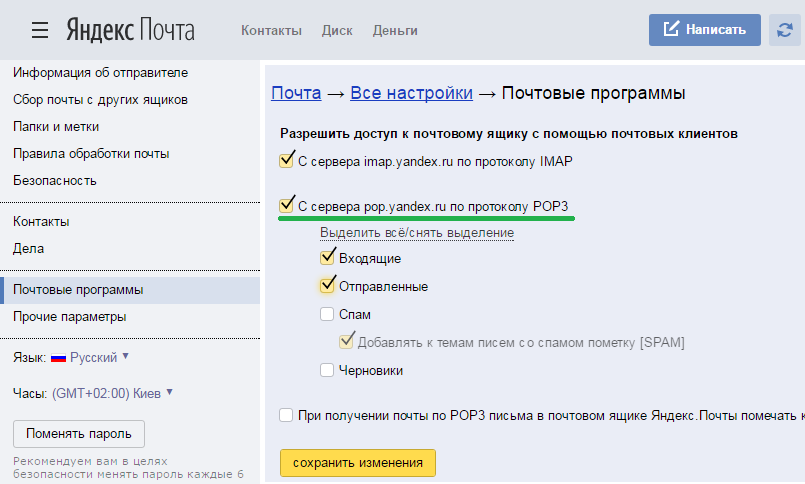Click the Разрешить доступ к почтовому ящику heading
This screenshot has height=484, width=805.
pyautogui.click(x=509, y=133)
